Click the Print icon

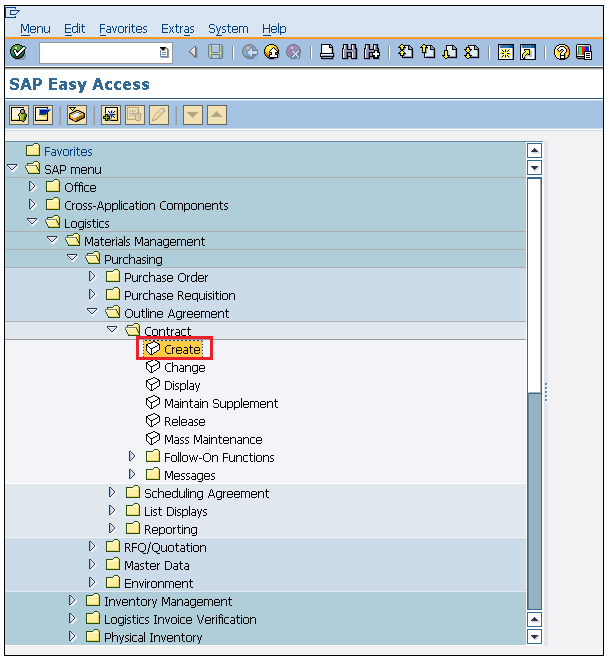(327, 52)
